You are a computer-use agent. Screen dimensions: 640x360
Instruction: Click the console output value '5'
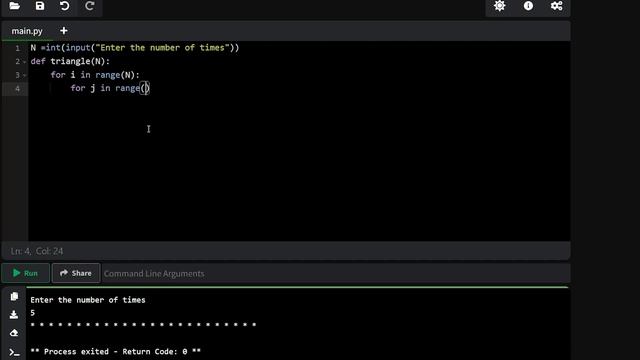click(x=33, y=313)
